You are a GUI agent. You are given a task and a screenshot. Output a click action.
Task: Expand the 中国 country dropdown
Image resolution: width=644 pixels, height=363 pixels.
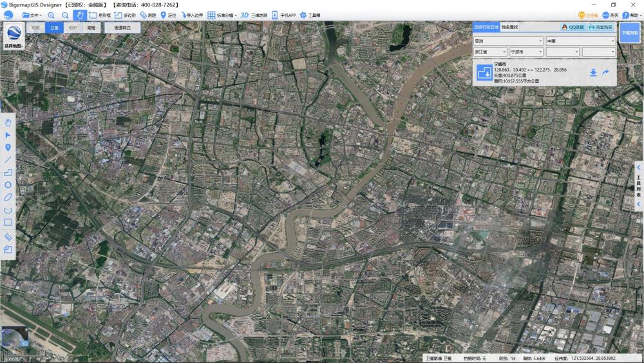pyautogui.click(x=581, y=41)
